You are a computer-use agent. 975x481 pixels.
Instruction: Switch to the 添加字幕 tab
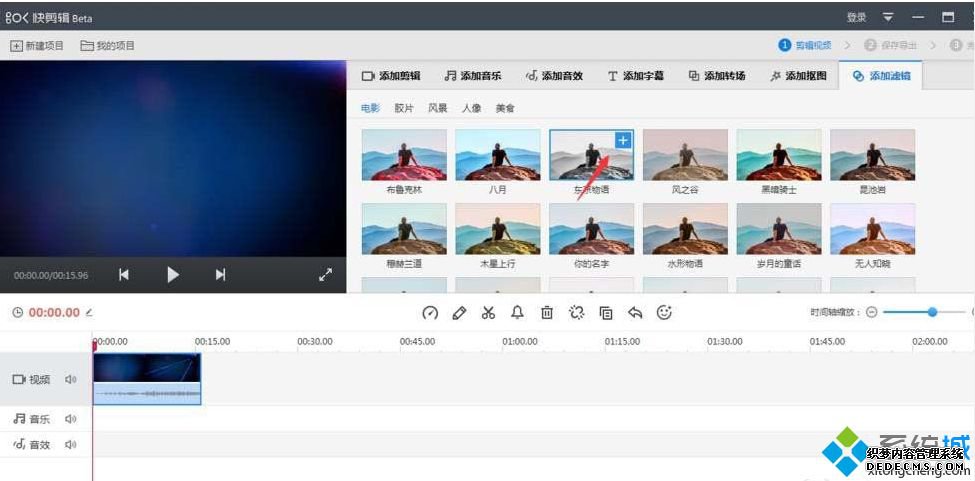tap(635, 76)
